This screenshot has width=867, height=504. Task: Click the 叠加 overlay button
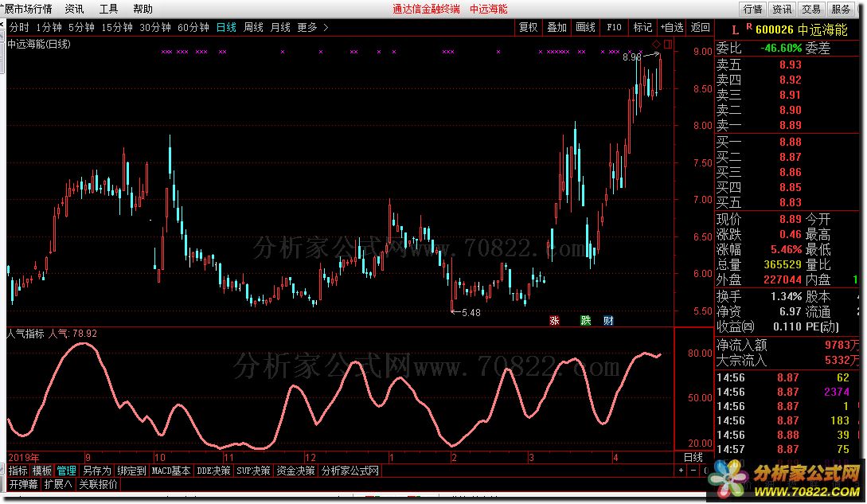tap(557, 27)
